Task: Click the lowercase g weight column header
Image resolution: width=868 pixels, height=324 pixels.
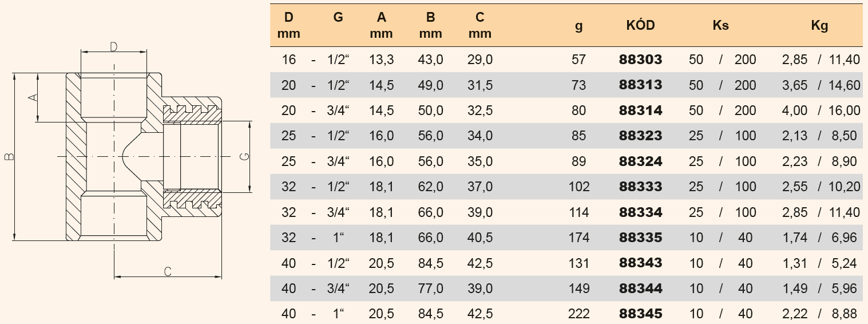Action: coord(578,26)
